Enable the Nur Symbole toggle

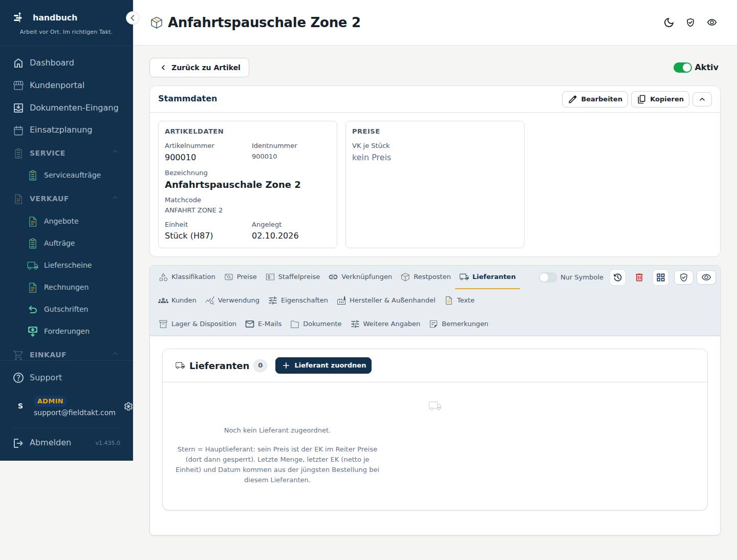[548, 277]
